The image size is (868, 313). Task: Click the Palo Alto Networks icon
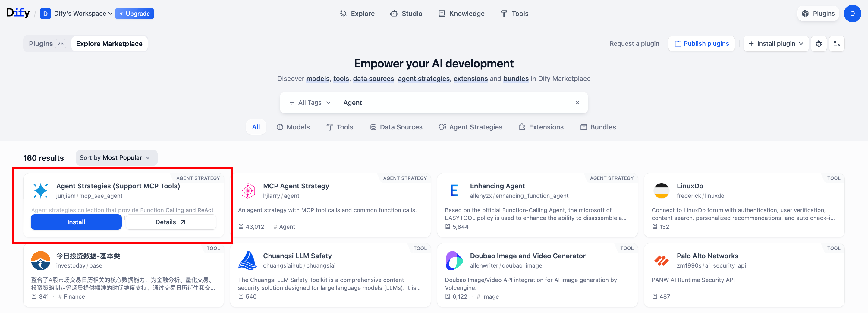[x=661, y=261]
